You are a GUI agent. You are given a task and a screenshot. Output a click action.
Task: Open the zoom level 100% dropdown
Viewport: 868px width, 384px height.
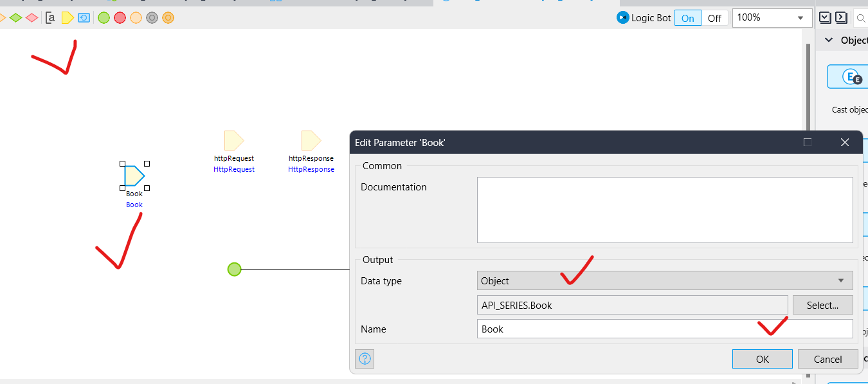(x=800, y=18)
